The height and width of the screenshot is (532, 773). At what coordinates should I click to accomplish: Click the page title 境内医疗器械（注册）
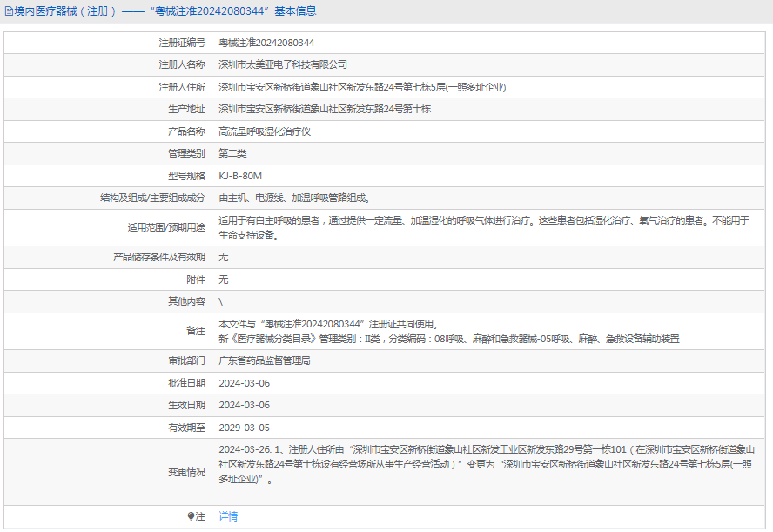[x=65, y=10]
